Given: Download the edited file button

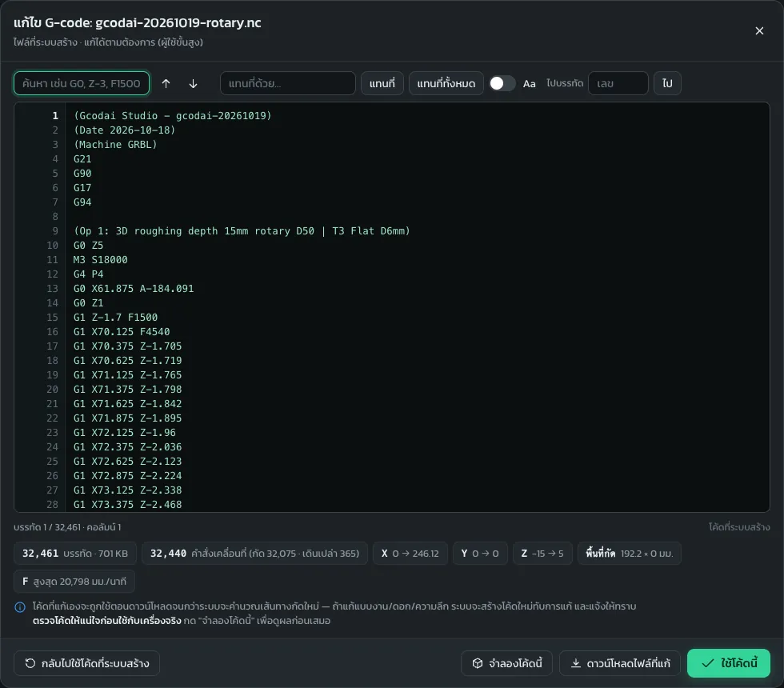Looking at the screenshot, I should (x=620, y=663).
